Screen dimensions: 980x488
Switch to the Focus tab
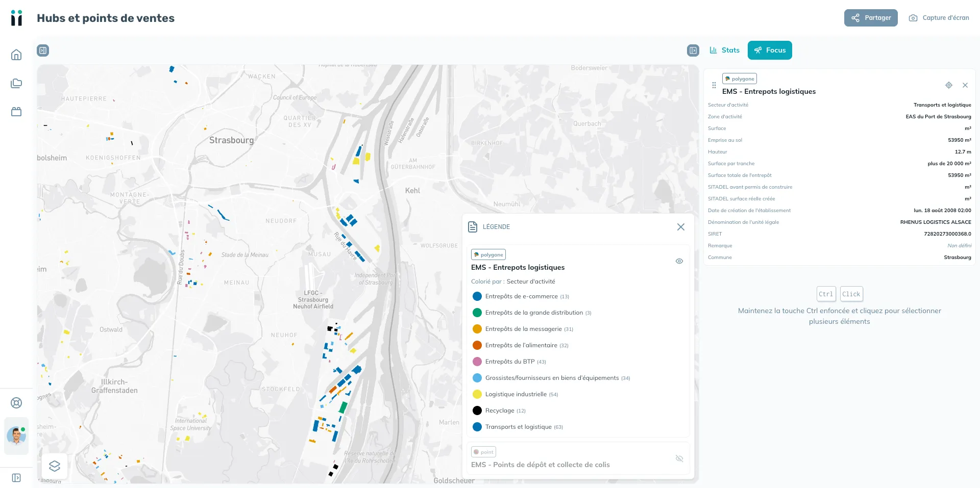tap(770, 50)
